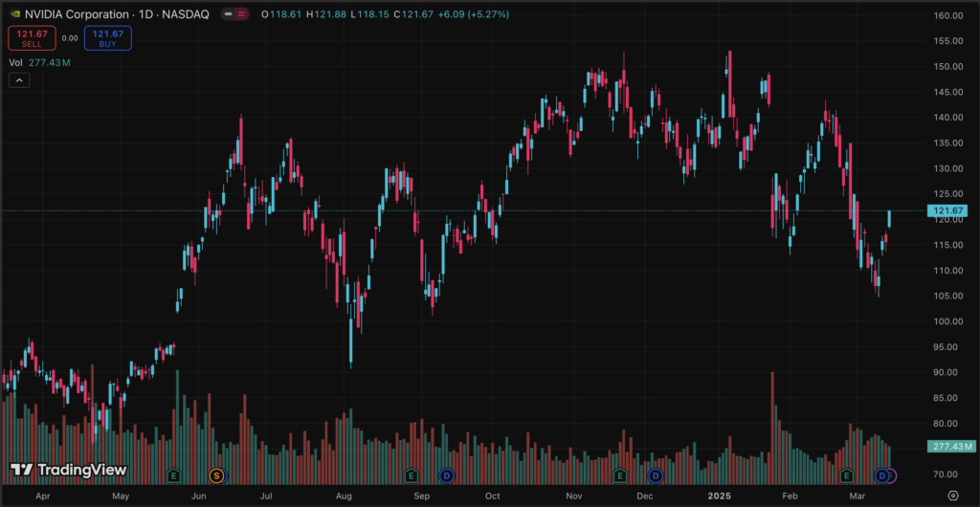The height and width of the screenshot is (507, 980).
Task: Click the 160.00 price axis label
Action: (947, 15)
